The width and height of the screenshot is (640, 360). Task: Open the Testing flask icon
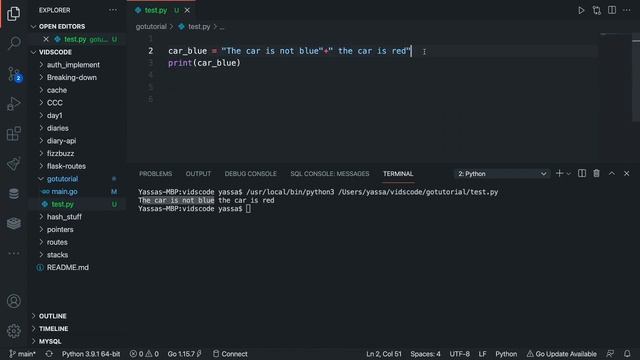point(13,163)
